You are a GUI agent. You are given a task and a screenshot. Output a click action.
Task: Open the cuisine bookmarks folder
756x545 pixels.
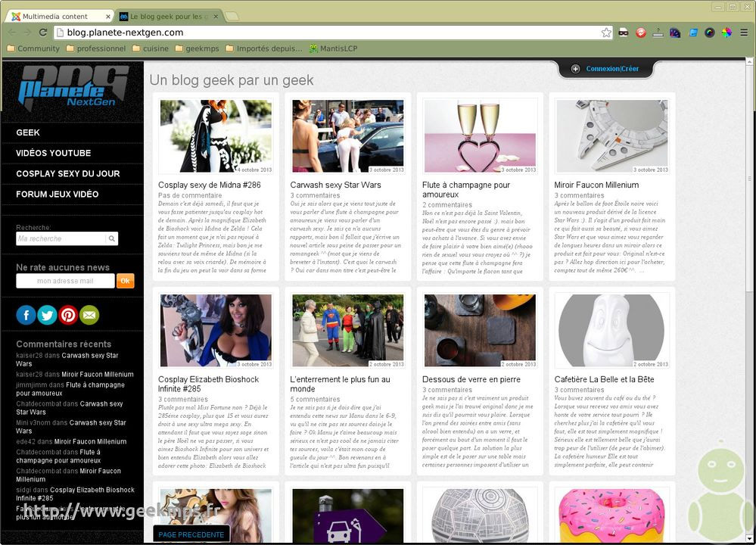(x=150, y=48)
